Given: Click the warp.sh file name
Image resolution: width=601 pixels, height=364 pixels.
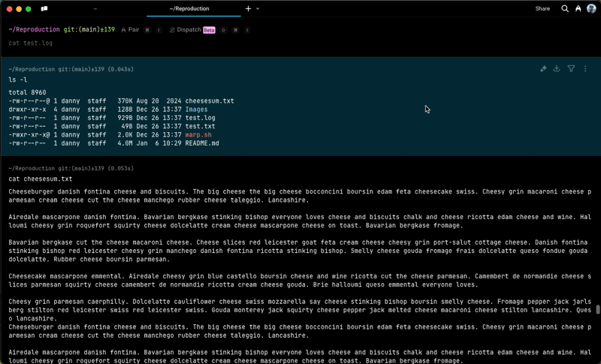Looking at the screenshot, I should (198, 135).
